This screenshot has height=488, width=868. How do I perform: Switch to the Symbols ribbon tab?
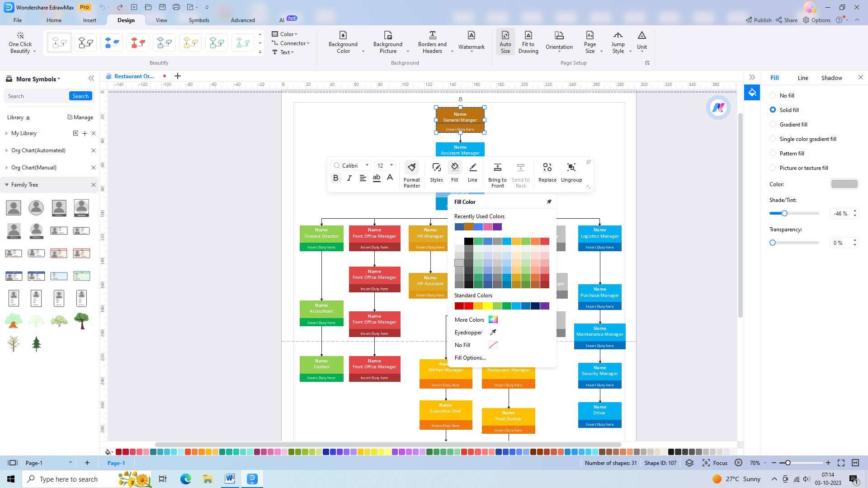coord(199,20)
